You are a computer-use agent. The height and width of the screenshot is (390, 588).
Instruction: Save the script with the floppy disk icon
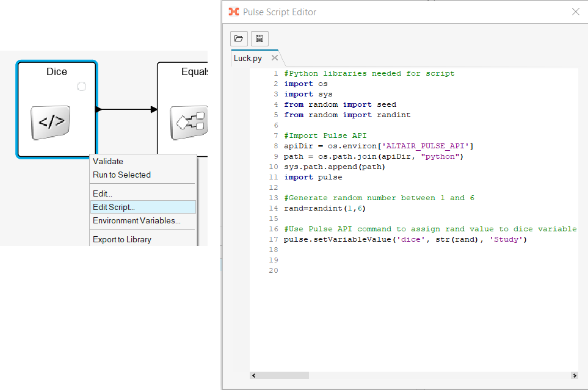tap(260, 38)
